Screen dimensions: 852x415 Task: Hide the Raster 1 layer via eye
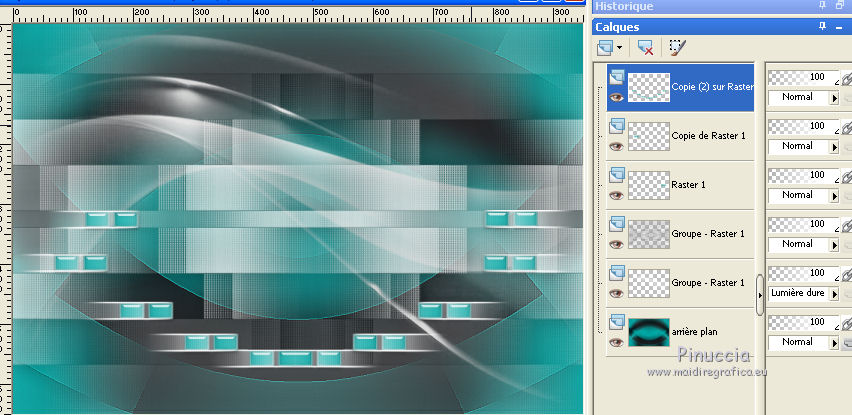(x=616, y=195)
